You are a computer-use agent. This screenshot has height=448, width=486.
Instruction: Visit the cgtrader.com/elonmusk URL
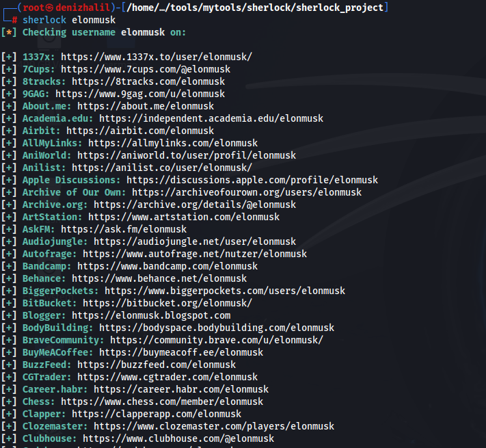(x=167, y=377)
